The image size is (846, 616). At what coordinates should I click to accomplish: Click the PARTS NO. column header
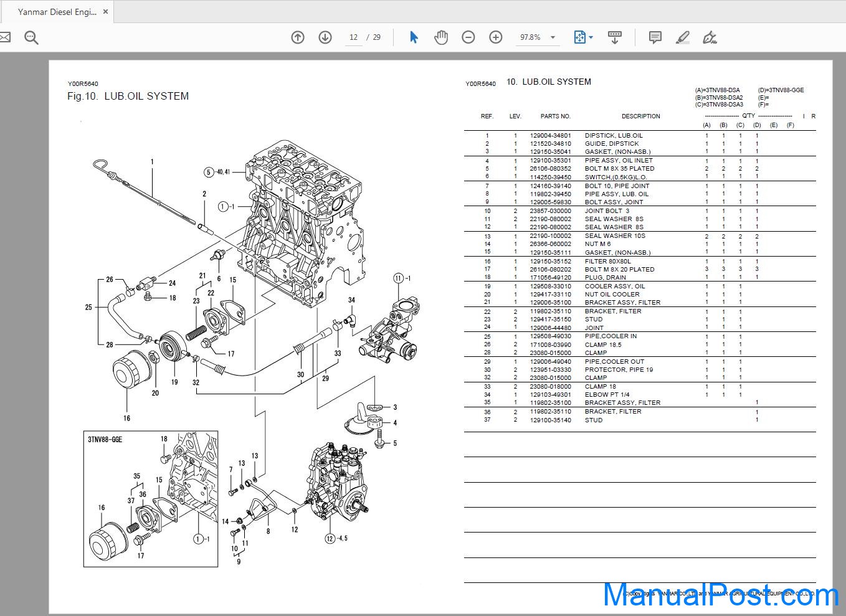point(555,116)
